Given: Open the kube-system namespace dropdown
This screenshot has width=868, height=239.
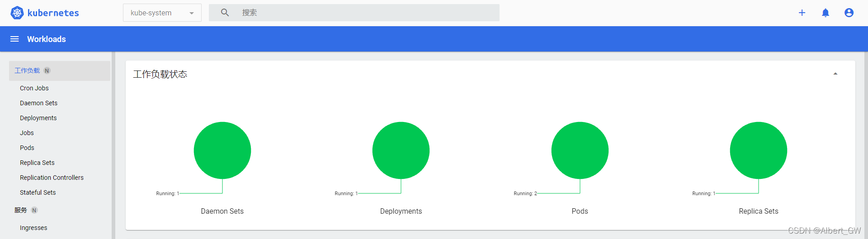Looking at the screenshot, I should (x=162, y=13).
